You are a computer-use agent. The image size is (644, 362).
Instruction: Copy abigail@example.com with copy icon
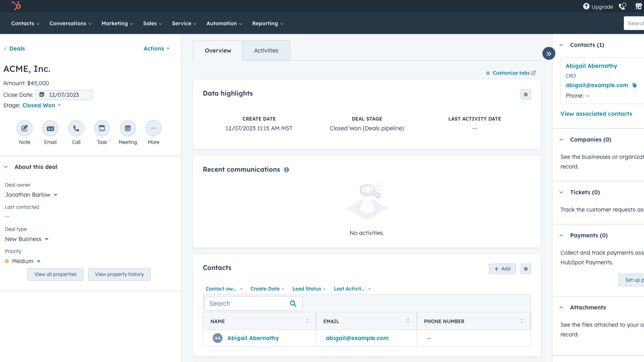click(634, 85)
